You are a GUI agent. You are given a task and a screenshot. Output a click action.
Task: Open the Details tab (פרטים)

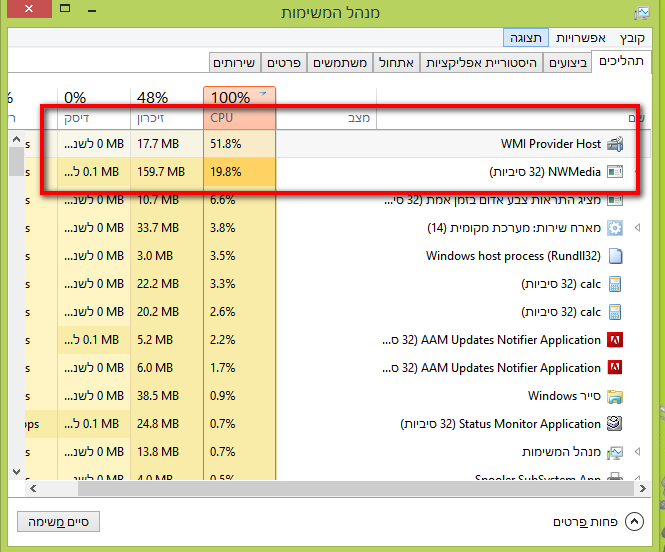click(284, 63)
